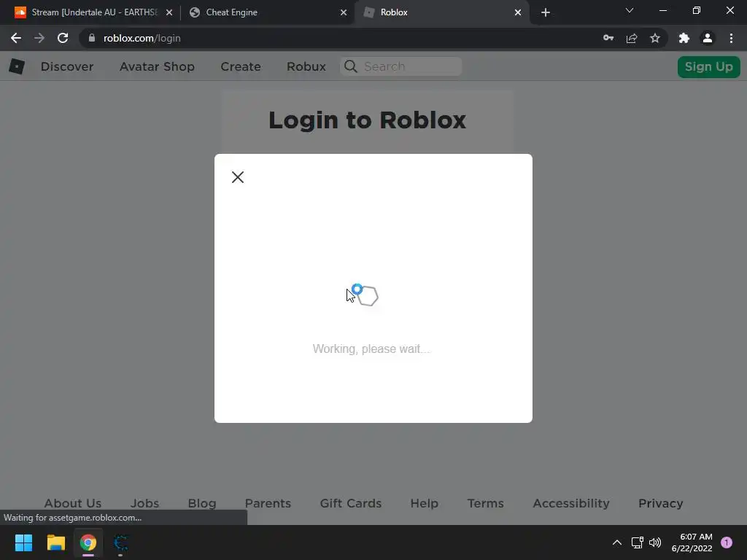Open About Us footer link
This screenshot has width=747, height=560.
(x=73, y=503)
